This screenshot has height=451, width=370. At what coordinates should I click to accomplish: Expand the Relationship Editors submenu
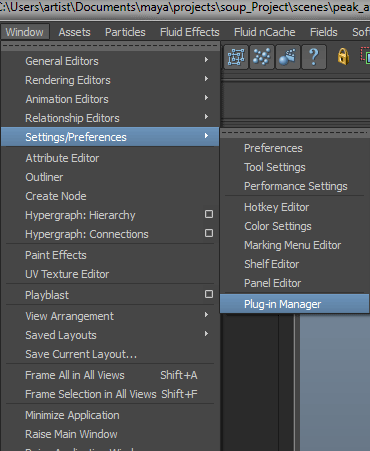[110, 118]
